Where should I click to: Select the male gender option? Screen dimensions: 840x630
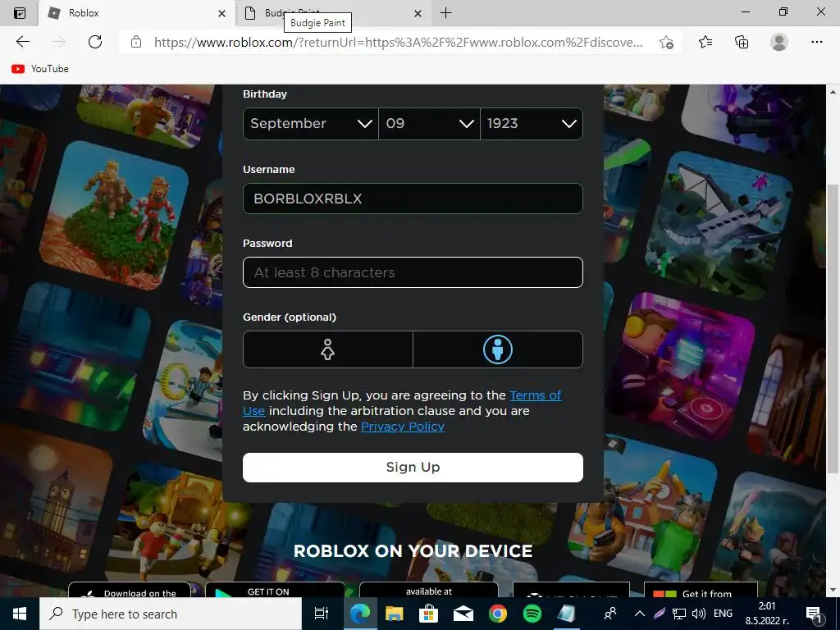pyautogui.click(x=498, y=349)
